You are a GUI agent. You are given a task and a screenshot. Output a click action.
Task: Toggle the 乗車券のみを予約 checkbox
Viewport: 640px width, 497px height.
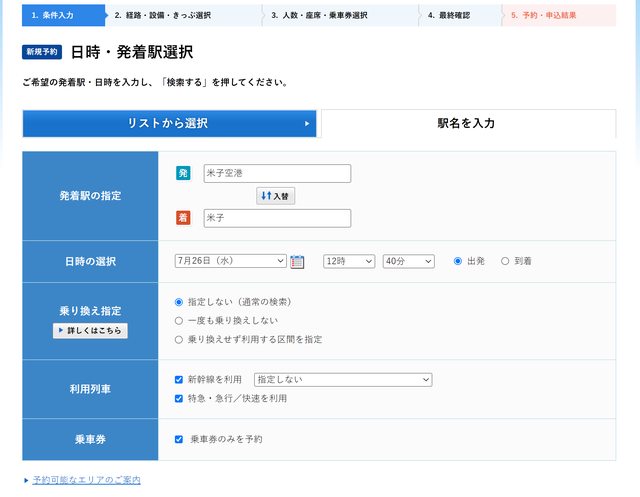[179, 439]
